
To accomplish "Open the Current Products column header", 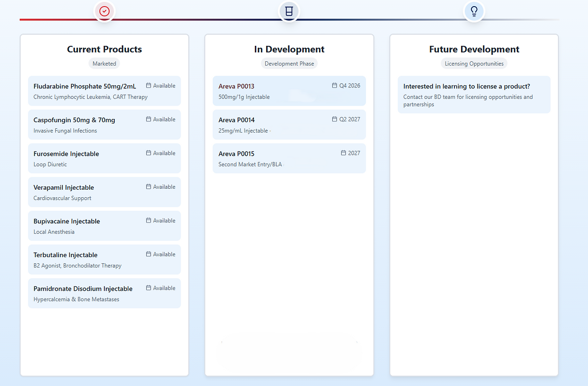I will tap(104, 49).
